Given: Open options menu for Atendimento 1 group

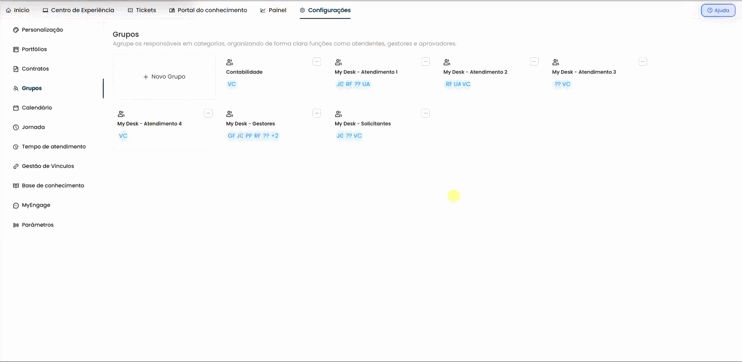Looking at the screenshot, I should [425, 62].
